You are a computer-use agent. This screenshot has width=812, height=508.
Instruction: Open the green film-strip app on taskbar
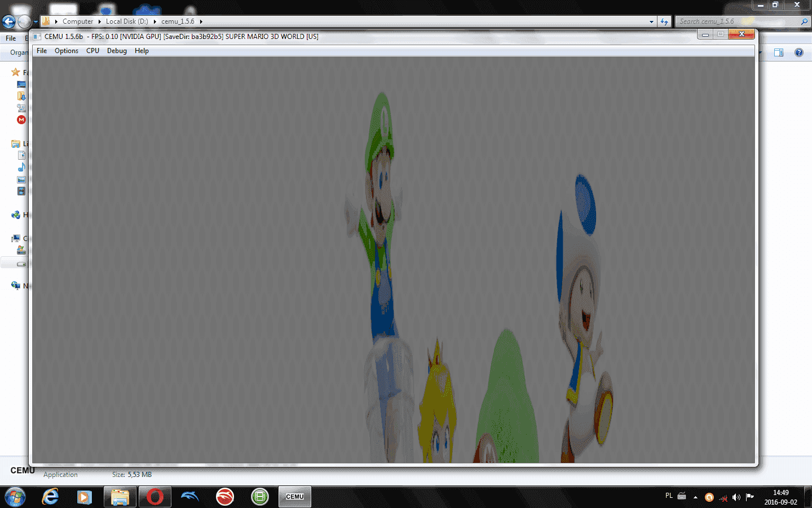[260, 497]
